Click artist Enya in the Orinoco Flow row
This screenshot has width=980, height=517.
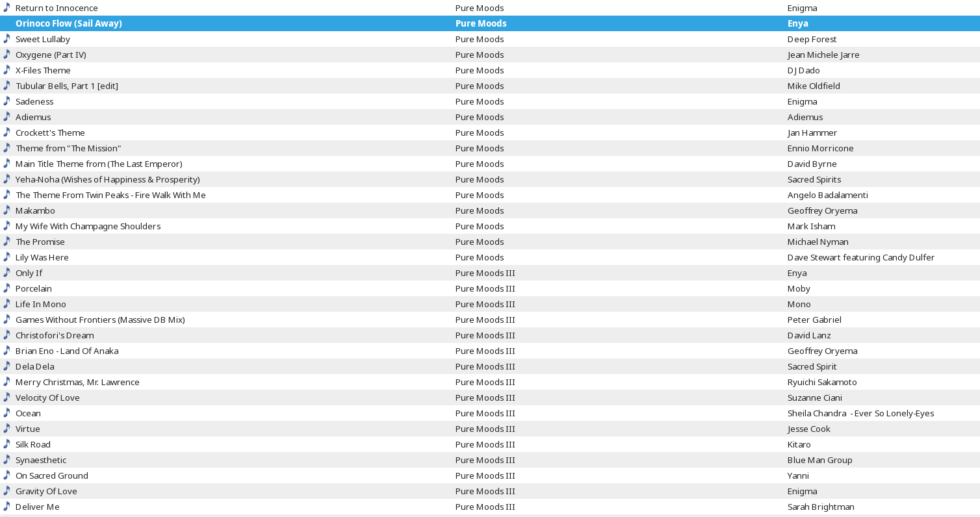click(x=798, y=23)
